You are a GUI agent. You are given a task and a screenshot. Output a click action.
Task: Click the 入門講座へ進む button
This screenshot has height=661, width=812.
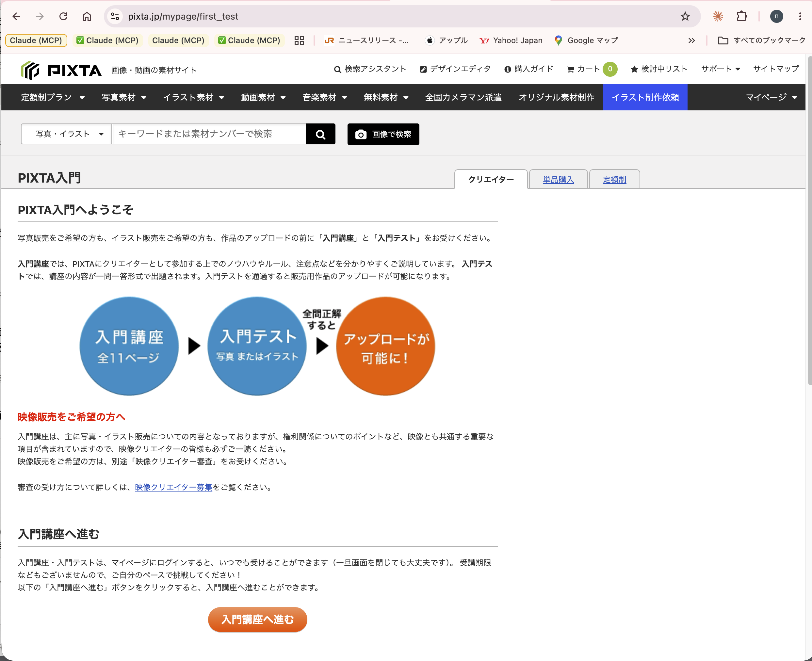pos(257,620)
